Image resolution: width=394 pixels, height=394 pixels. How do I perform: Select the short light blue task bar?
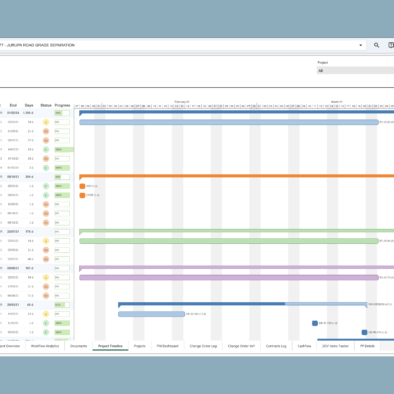152,314
